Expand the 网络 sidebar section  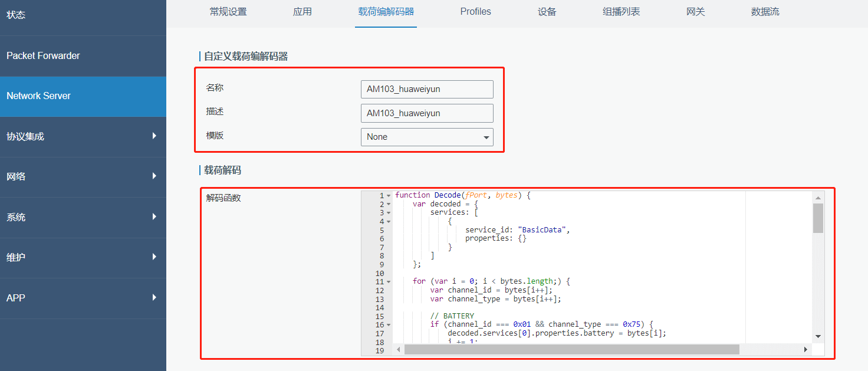(83, 176)
